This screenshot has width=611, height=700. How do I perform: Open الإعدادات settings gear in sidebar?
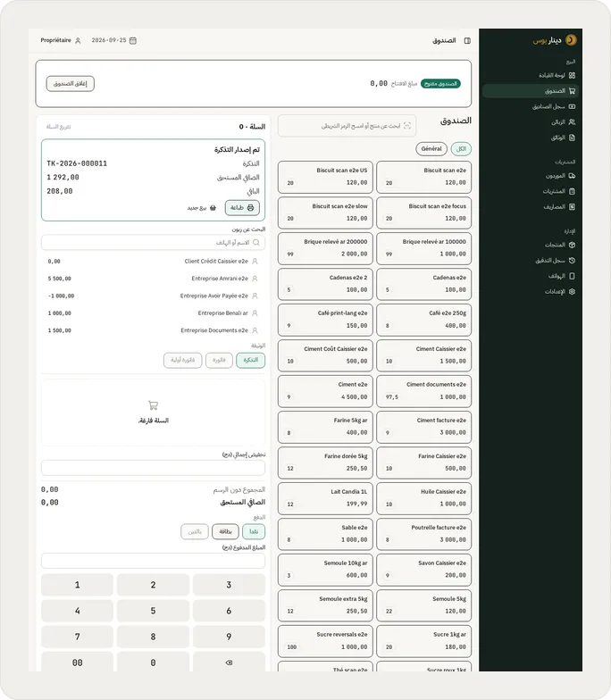coord(572,291)
